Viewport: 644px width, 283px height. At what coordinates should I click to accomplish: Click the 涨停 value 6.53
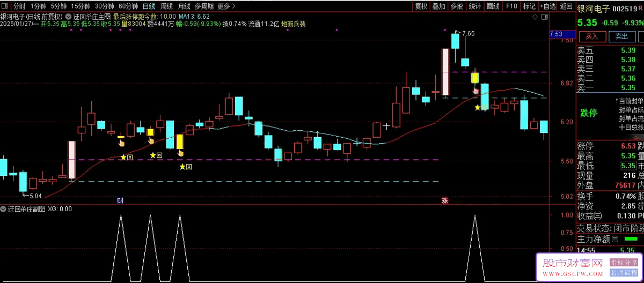click(628, 146)
